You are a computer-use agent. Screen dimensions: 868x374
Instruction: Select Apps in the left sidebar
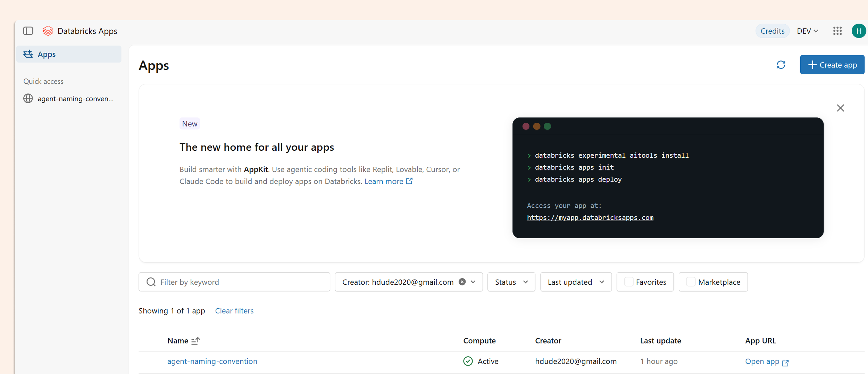69,54
